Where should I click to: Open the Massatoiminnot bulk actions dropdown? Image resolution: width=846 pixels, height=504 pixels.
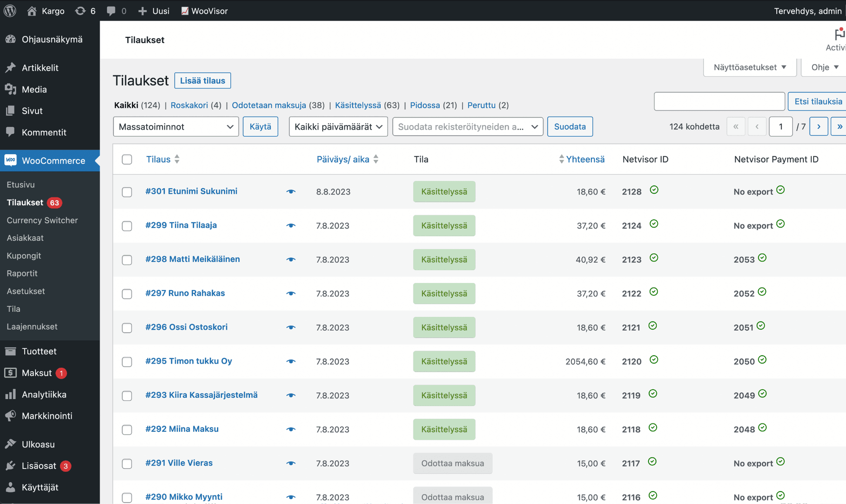click(176, 126)
